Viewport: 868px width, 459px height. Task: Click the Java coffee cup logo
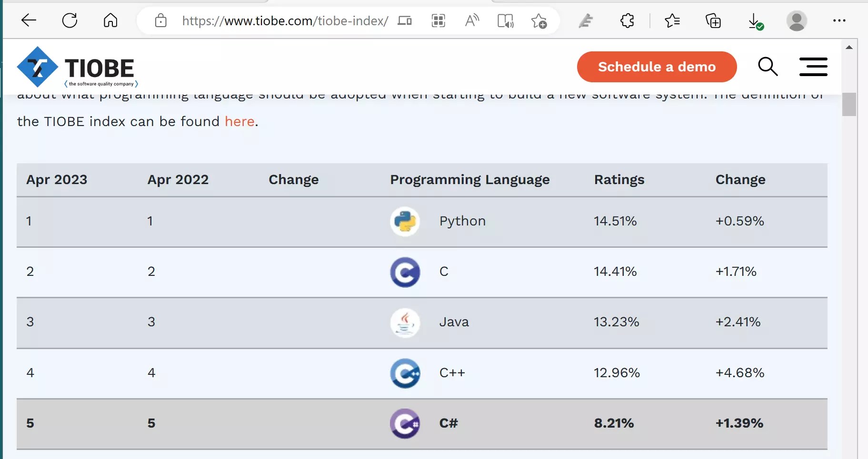pos(404,322)
